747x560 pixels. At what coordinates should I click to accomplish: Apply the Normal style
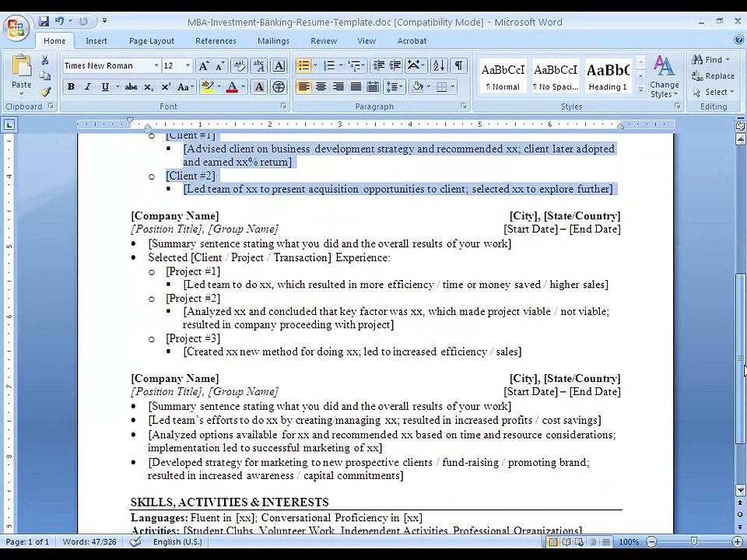point(503,76)
